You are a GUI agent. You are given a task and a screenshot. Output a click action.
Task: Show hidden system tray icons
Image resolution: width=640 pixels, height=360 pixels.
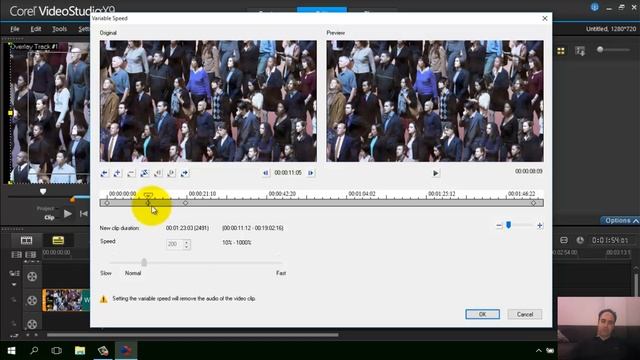[x=539, y=351]
